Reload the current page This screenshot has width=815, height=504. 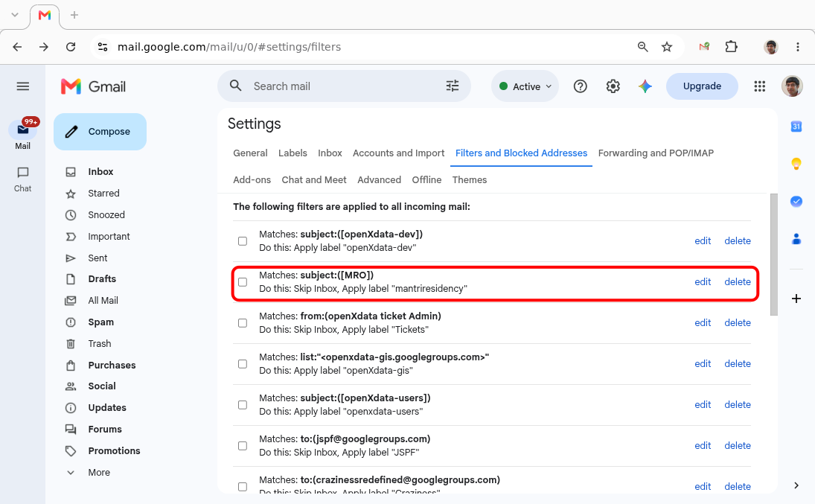tap(71, 47)
